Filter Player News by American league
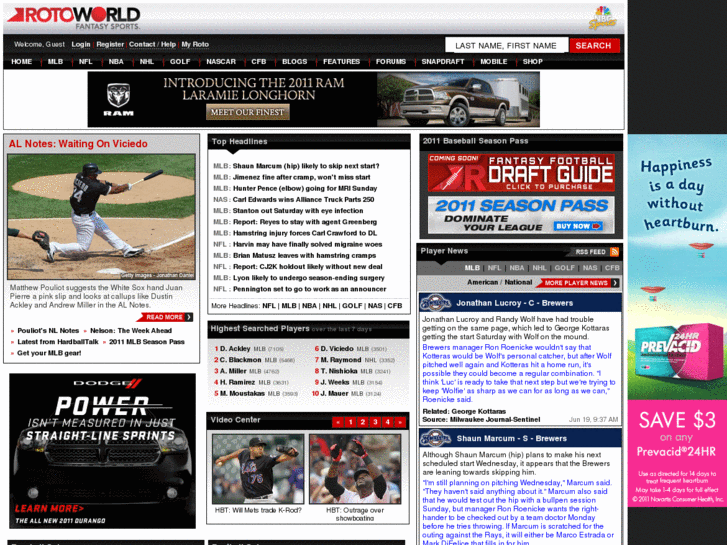 [482, 282]
